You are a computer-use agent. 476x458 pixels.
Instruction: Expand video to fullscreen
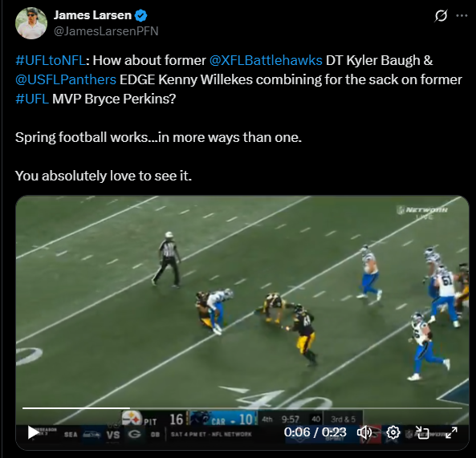[451, 432]
